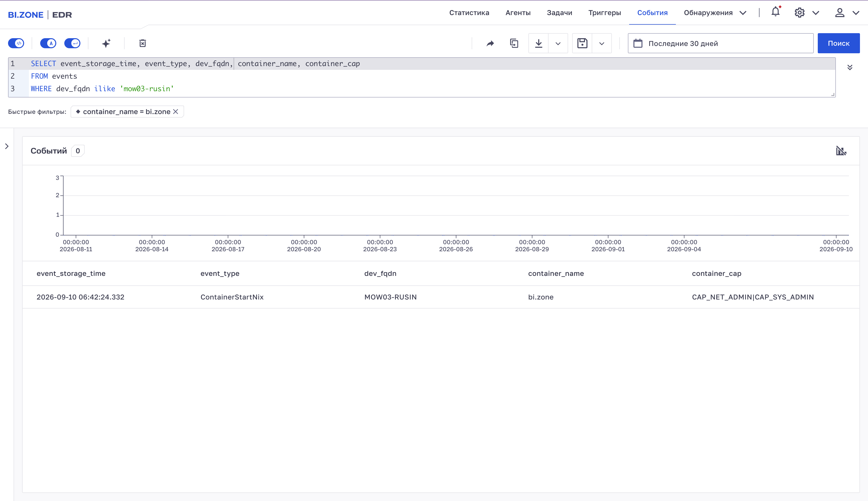Open the Задачи tab
Viewport: 868px width, 501px height.
click(x=560, y=13)
